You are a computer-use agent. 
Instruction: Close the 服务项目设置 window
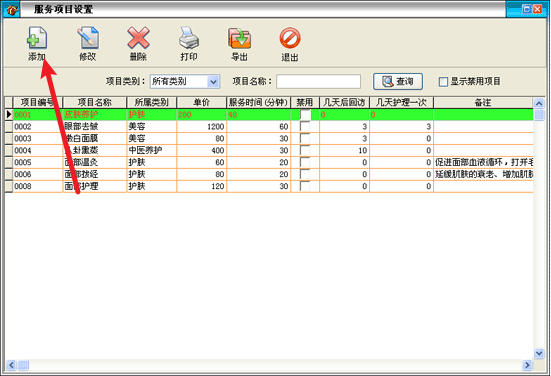pos(538,9)
